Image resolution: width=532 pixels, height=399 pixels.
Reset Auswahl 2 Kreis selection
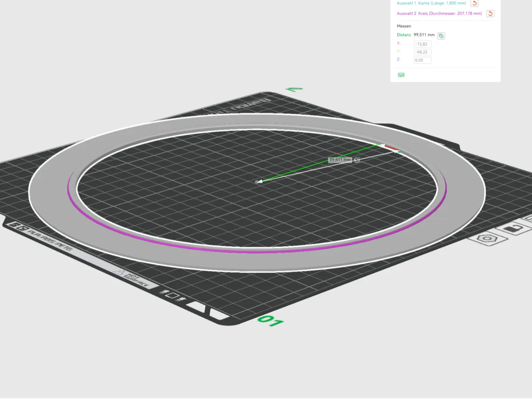(490, 13)
